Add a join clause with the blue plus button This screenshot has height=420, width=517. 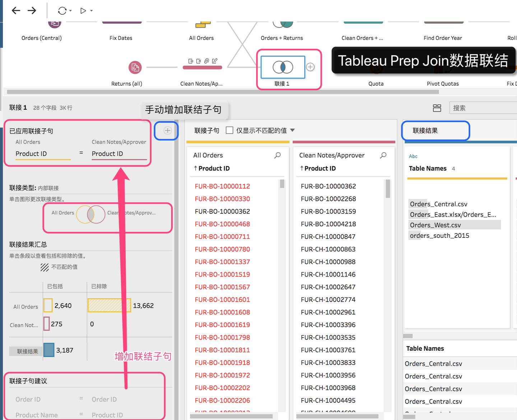(x=166, y=131)
